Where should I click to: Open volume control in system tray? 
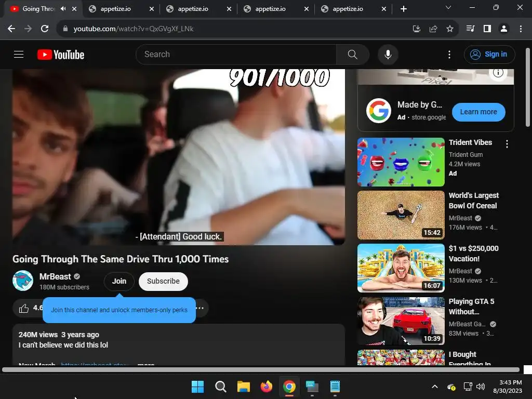(x=481, y=387)
